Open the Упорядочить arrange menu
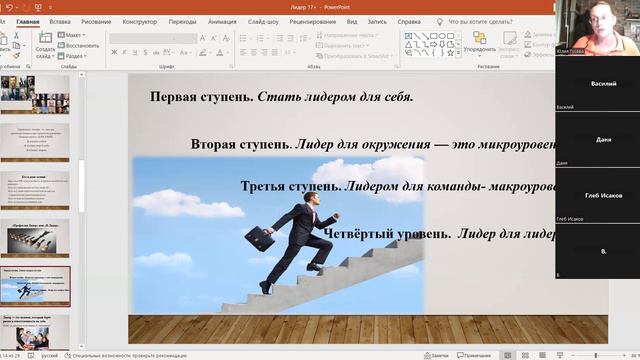Image resolution: width=640 pixels, height=360 pixels. click(480, 44)
